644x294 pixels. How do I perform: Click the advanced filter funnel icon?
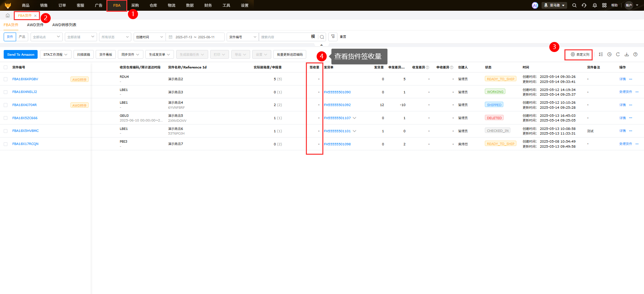pos(333,37)
